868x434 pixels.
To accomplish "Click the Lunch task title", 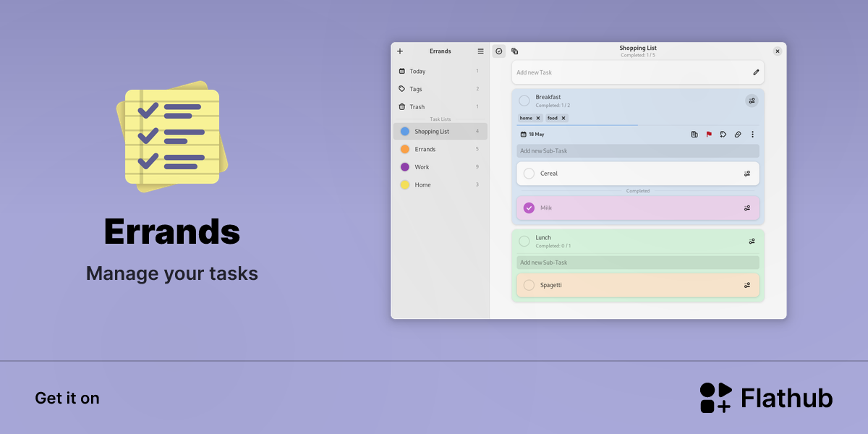I will 543,237.
